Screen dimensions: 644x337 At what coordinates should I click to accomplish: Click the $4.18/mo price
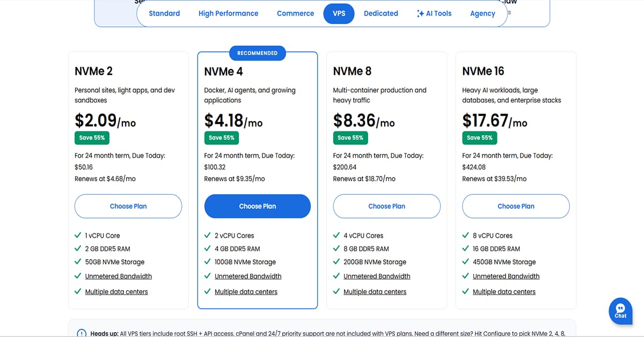tap(233, 120)
